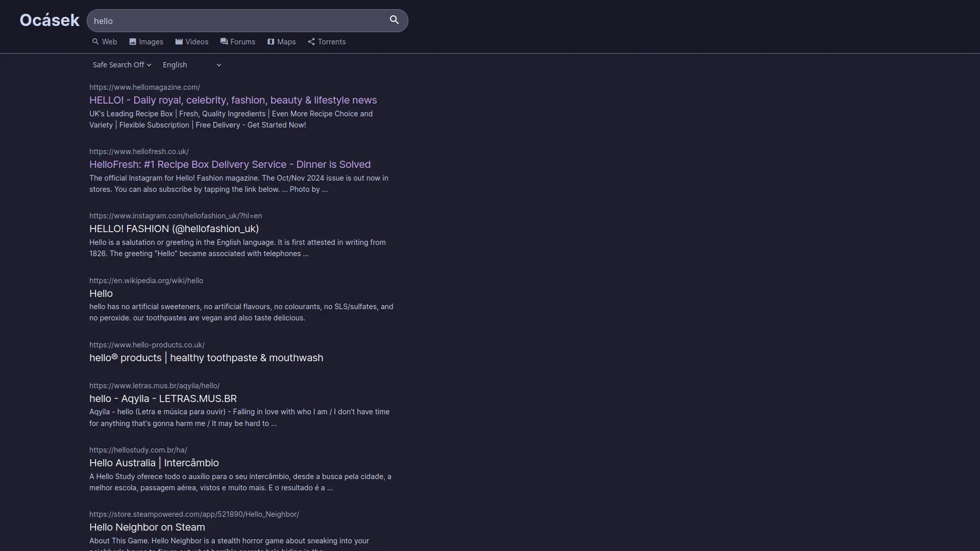The width and height of the screenshot is (980, 551).
Task: Click the Maps search tab icon
Action: click(x=271, y=42)
